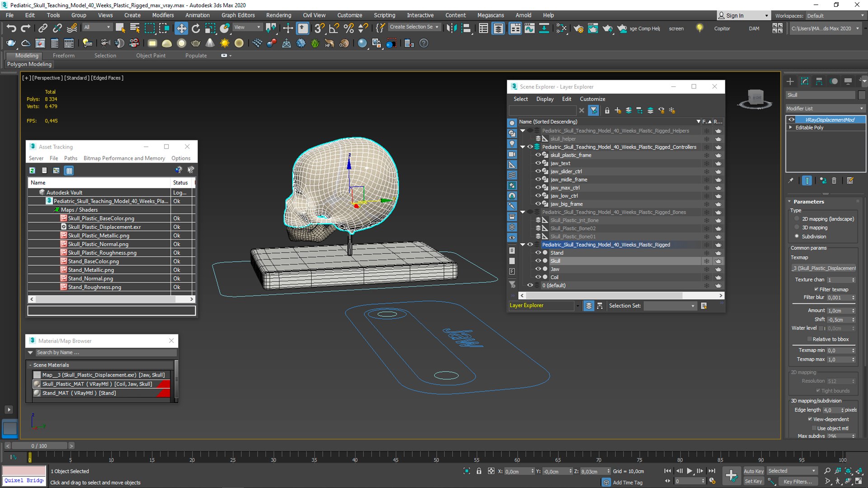Open the Rendering menu

pos(278,15)
